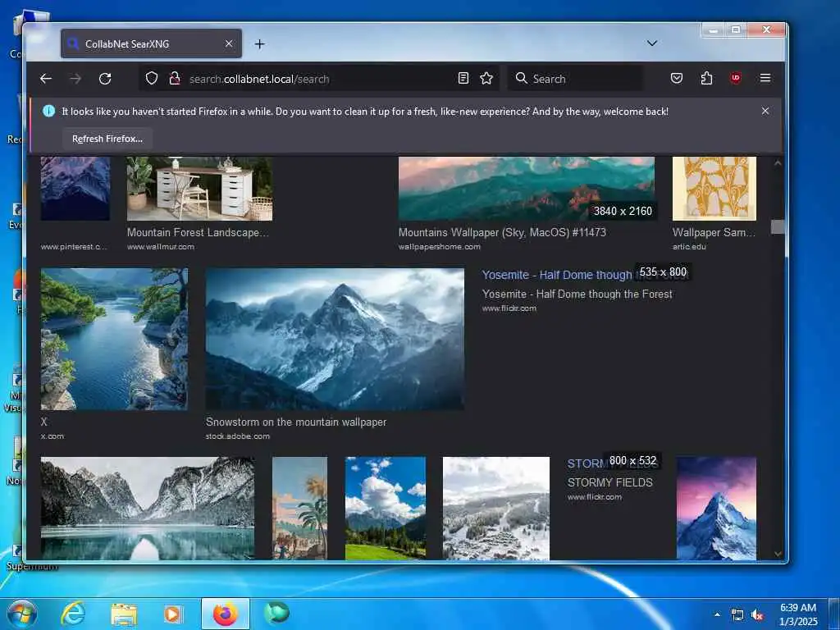The width and height of the screenshot is (840, 630).
Task: Click the artic.edu source text
Action: [x=689, y=247]
